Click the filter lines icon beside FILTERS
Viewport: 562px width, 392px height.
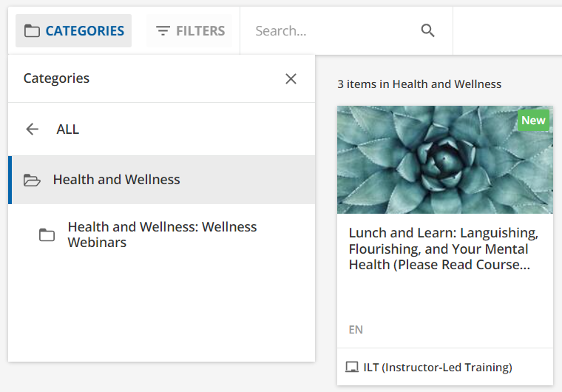click(163, 31)
